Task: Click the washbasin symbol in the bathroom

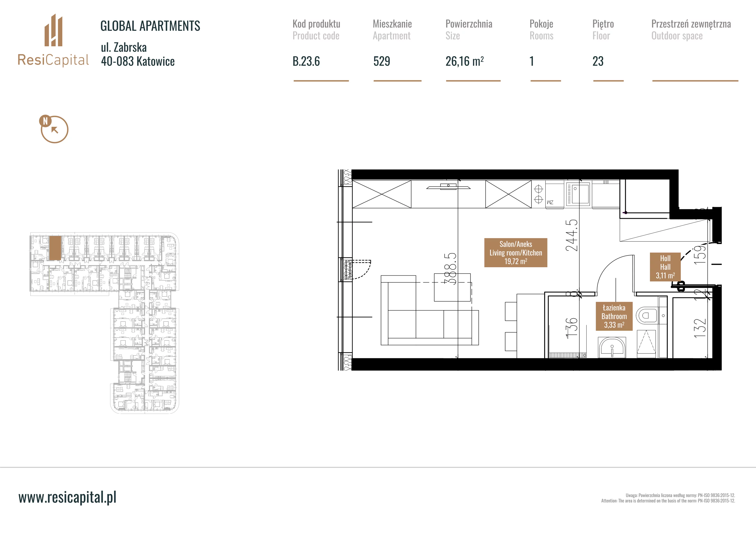Action: [x=612, y=347]
